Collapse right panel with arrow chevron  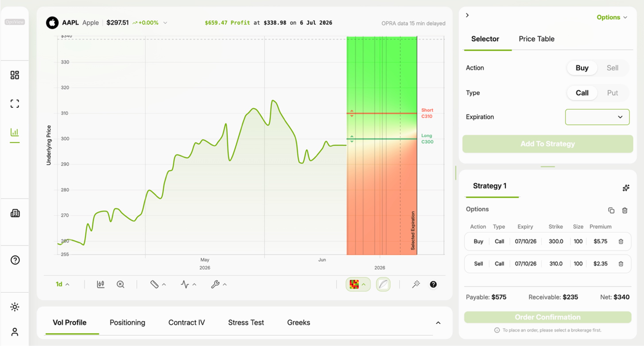(x=467, y=15)
